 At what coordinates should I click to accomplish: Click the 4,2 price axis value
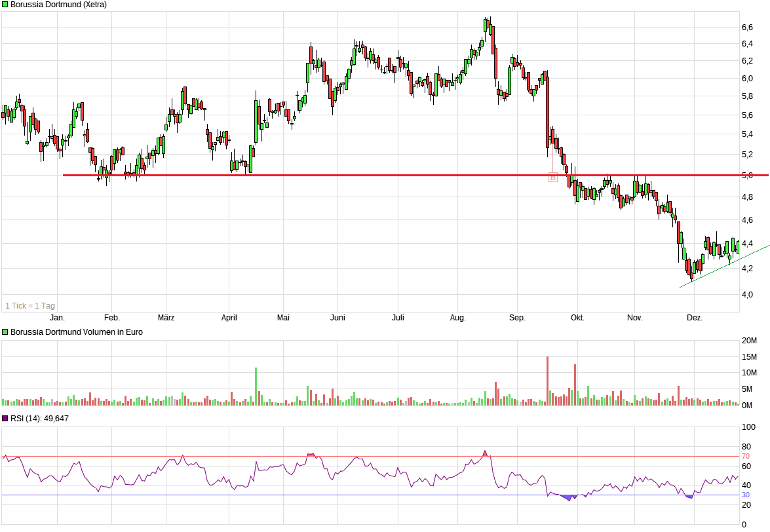click(747, 269)
